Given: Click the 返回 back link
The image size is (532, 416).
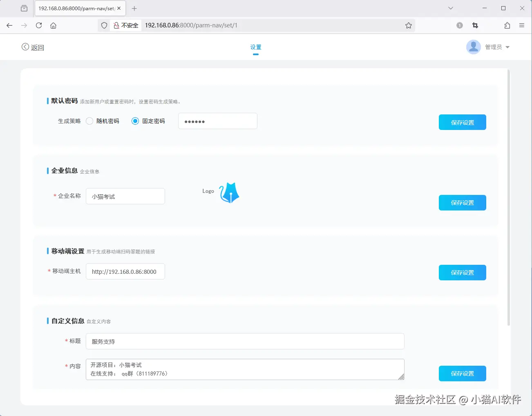Looking at the screenshot, I should coord(33,47).
